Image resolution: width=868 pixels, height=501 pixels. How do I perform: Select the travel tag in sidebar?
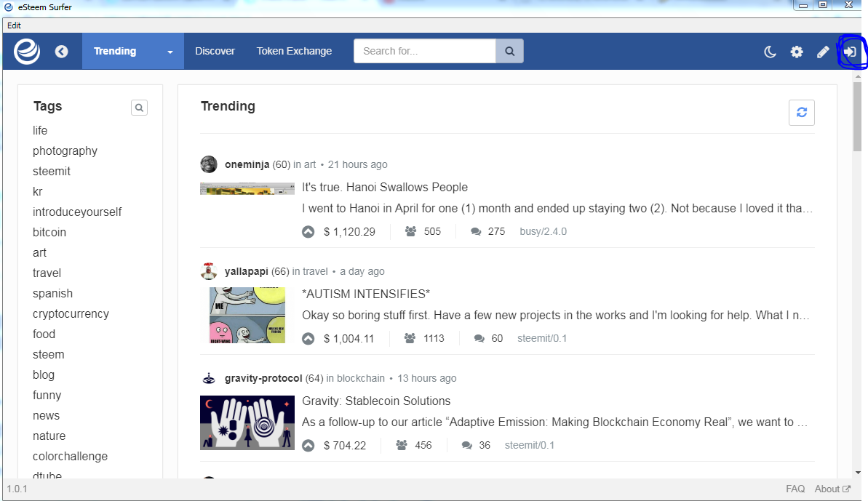(x=47, y=273)
